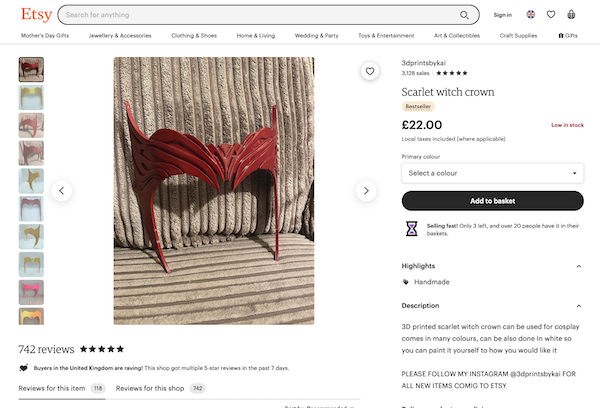
Task: Open the shopping basket icon
Action: 571,15
